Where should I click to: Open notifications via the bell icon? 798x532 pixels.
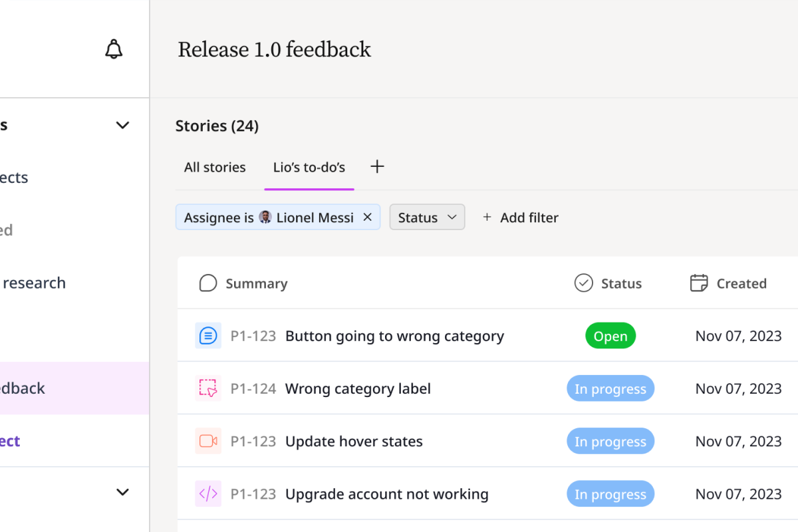[114, 49]
